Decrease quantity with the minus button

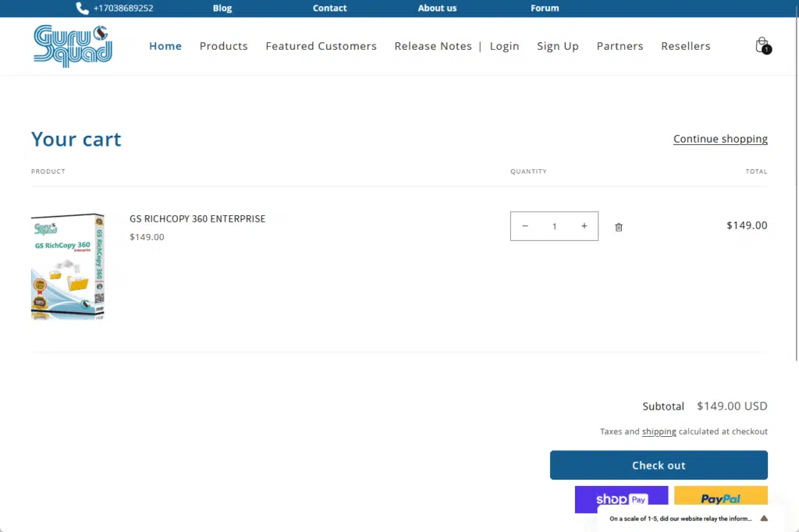click(525, 226)
